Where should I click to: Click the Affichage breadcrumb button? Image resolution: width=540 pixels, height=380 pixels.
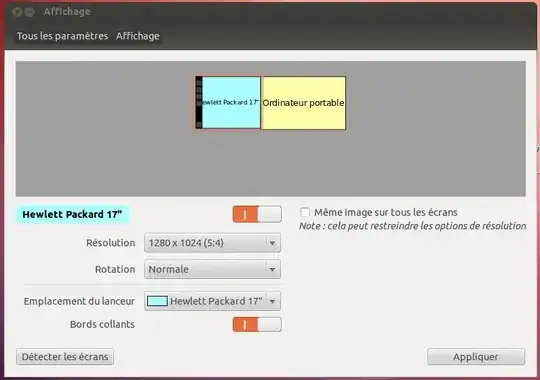(137, 36)
